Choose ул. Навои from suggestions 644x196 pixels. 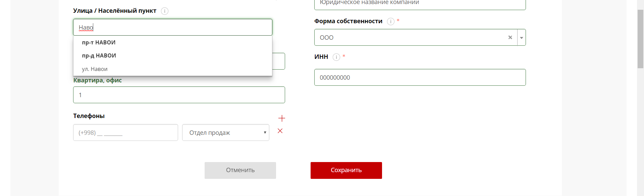(95, 69)
